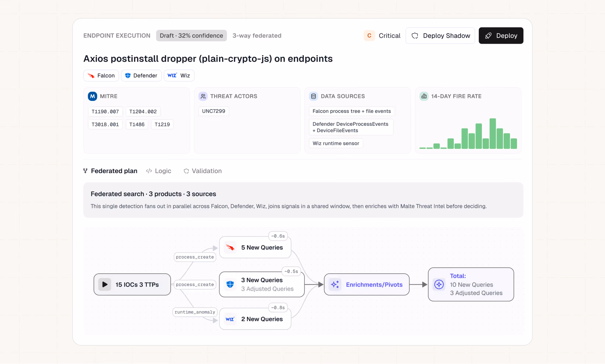The height and width of the screenshot is (364, 605).
Task: Select the Critical severity label
Action: click(x=389, y=35)
